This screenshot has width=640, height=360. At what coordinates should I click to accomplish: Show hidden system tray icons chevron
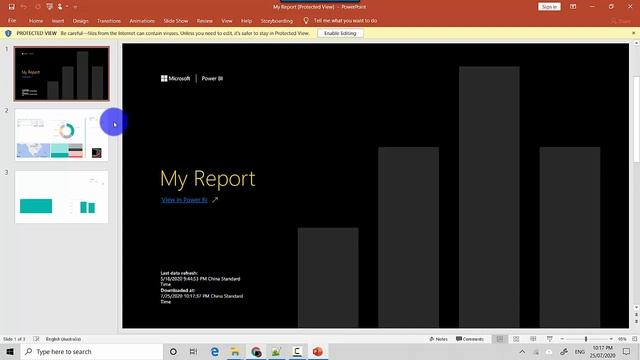522,351
